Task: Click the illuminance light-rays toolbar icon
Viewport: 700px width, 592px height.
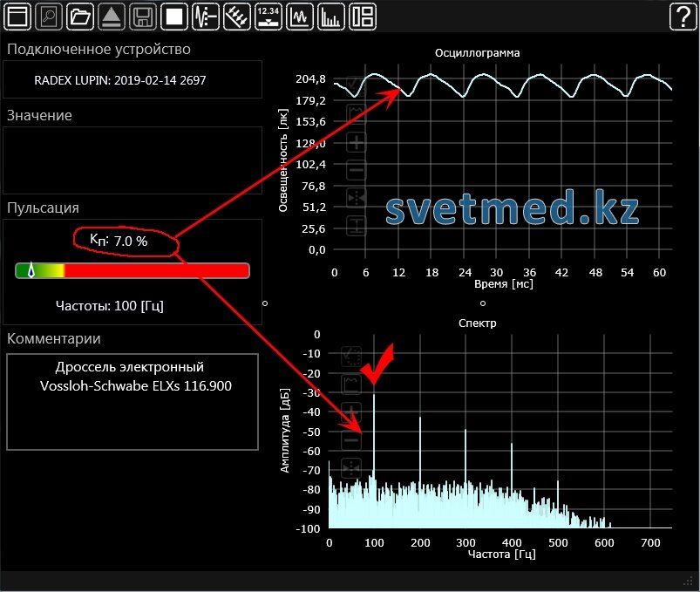Action: coord(236,17)
